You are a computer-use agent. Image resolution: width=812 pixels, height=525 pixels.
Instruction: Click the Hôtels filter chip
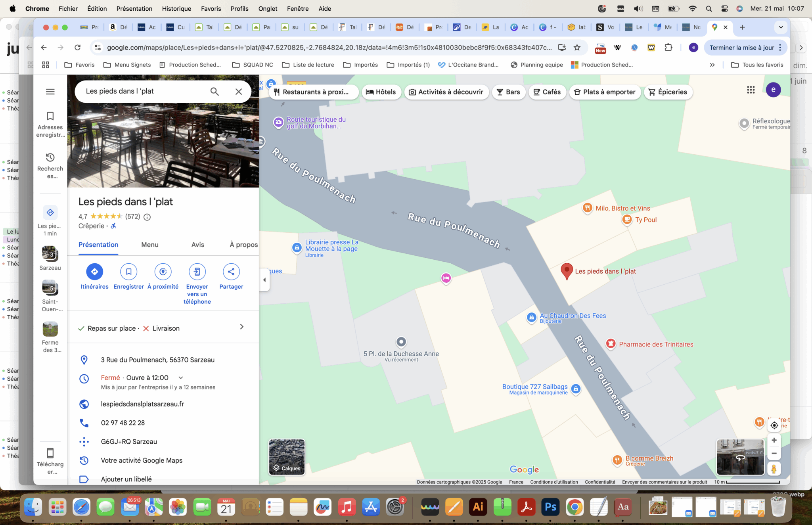381,92
